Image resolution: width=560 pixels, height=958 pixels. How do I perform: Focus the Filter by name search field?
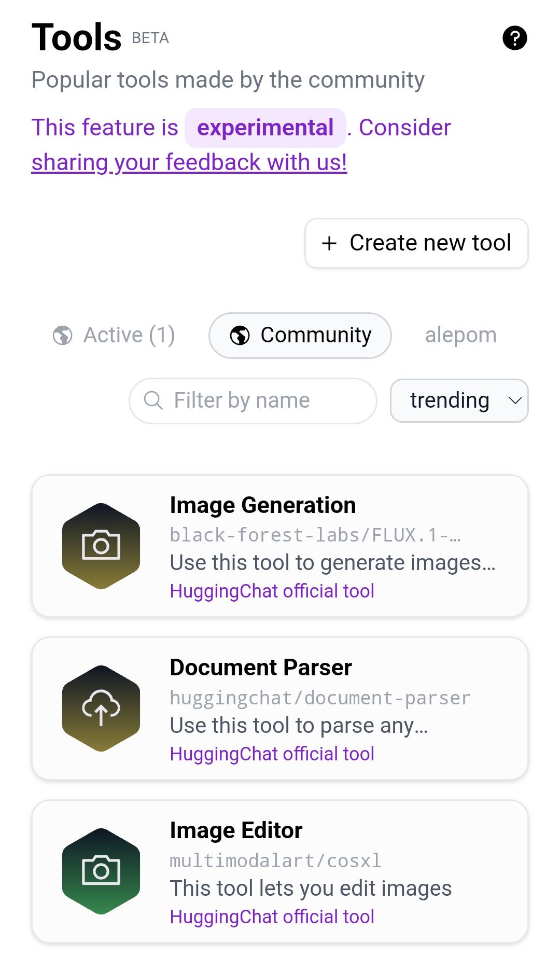(x=253, y=400)
